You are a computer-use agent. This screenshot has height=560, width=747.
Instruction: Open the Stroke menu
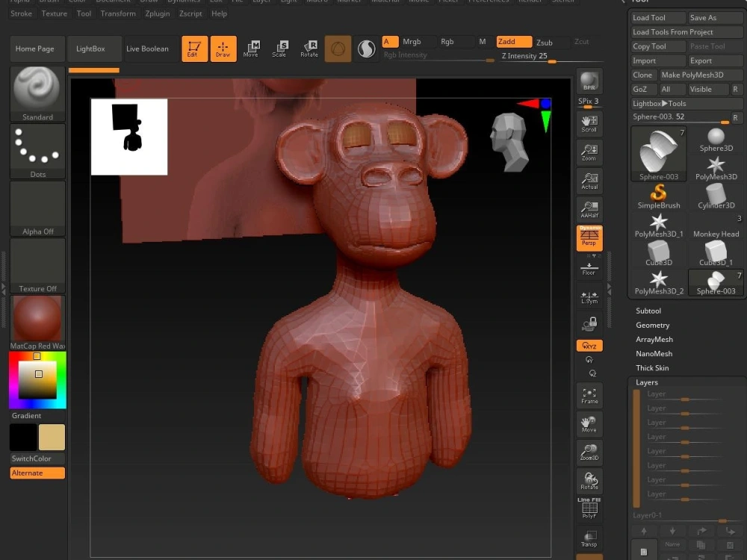point(22,13)
